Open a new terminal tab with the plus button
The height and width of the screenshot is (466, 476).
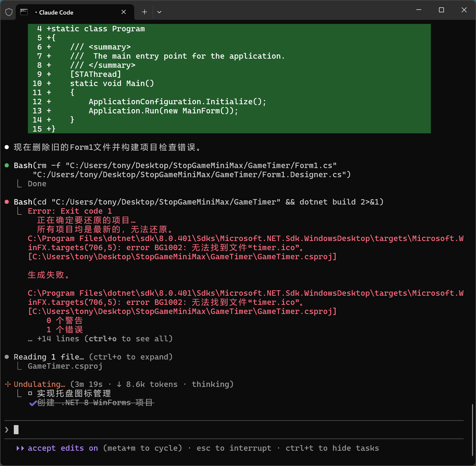tap(145, 12)
